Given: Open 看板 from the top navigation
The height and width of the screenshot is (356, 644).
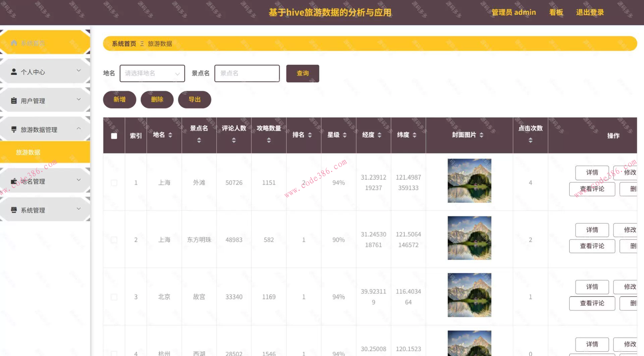Looking at the screenshot, I should pos(556,12).
